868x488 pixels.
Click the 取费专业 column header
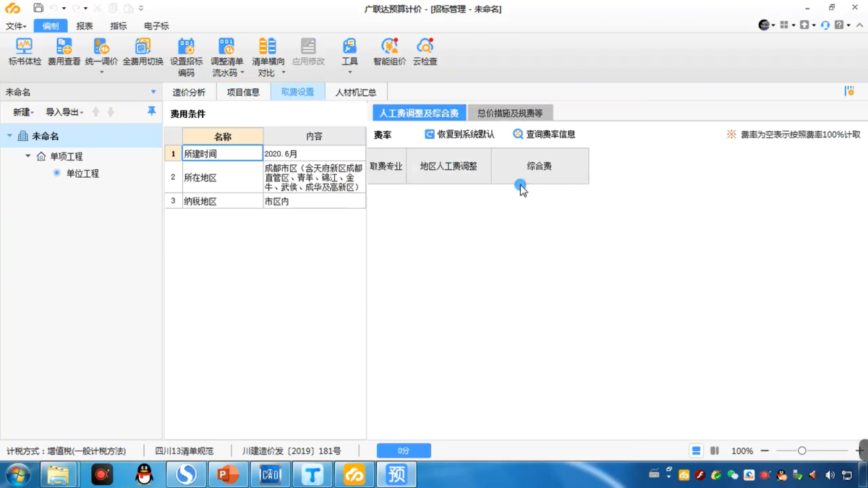pyautogui.click(x=386, y=166)
